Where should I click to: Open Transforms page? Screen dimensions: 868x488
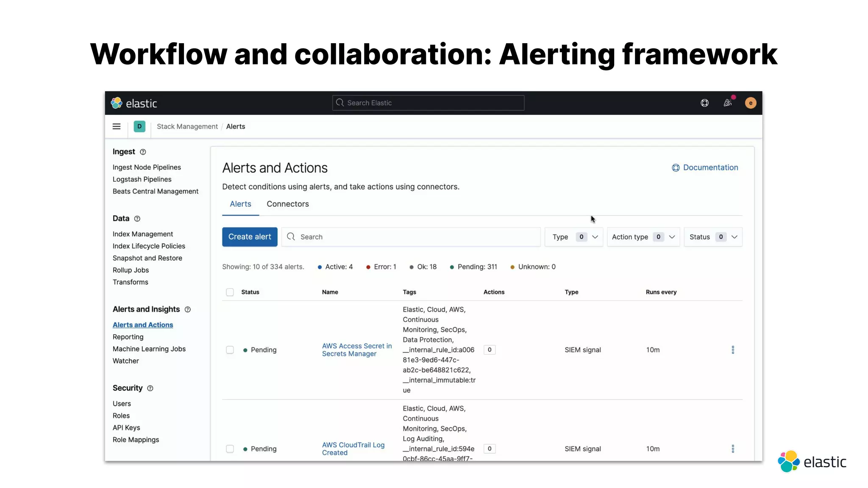pos(131,282)
